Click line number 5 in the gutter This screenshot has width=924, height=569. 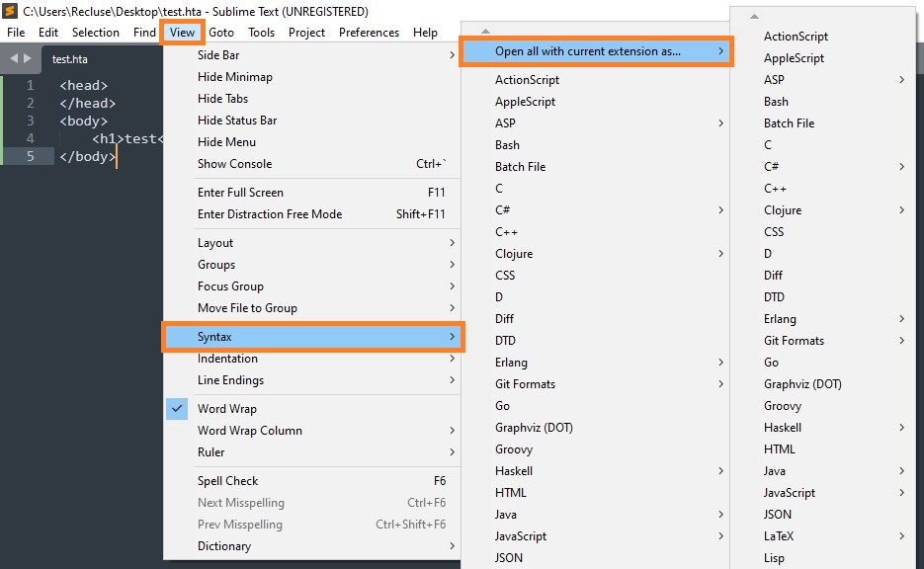click(31, 156)
